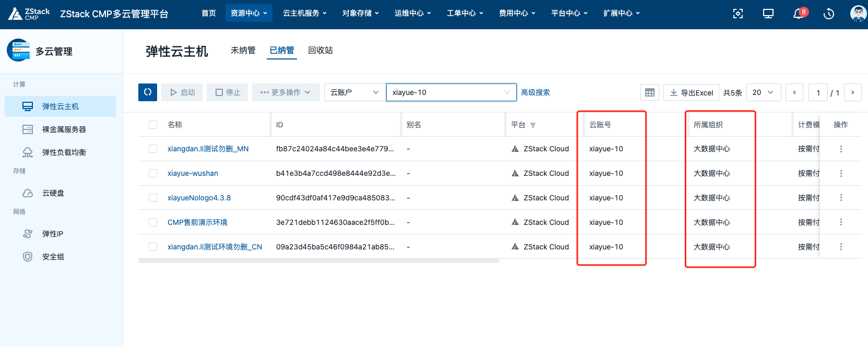Click the horizontal table scrollbar
Image resolution: width=868 pixels, height=347 pixels.
[x=318, y=261]
